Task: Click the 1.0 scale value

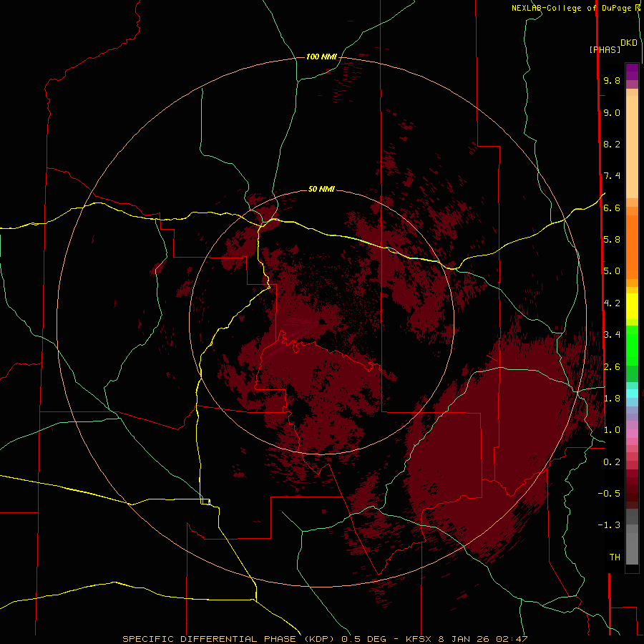Action: point(612,430)
